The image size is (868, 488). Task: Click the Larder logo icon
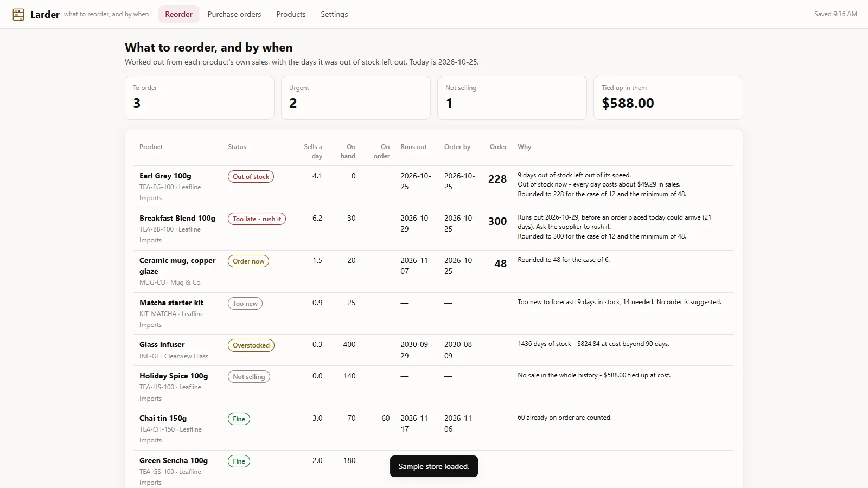pyautogui.click(x=18, y=15)
